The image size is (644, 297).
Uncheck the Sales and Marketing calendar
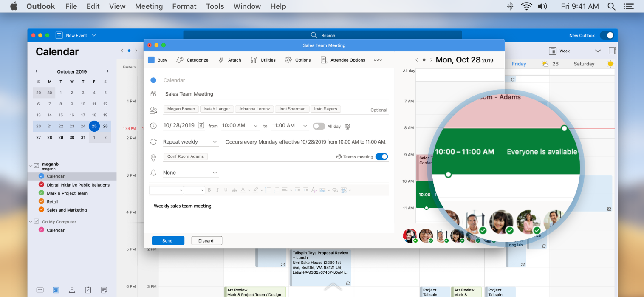[x=41, y=210]
